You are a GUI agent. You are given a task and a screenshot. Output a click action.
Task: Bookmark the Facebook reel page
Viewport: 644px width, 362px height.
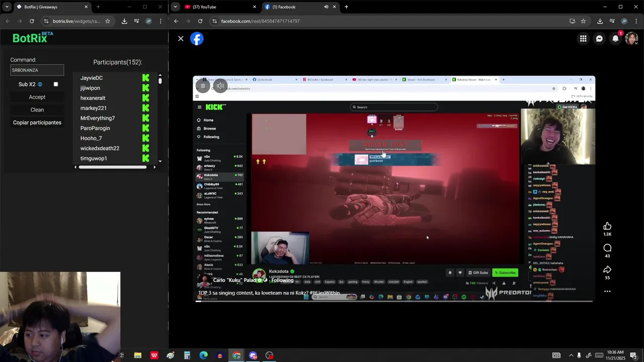coord(583,21)
